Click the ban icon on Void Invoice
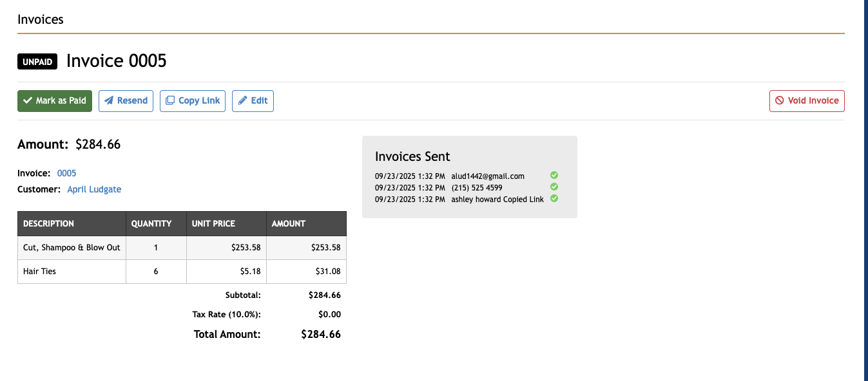The image size is (868, 381). coord(779,101)
